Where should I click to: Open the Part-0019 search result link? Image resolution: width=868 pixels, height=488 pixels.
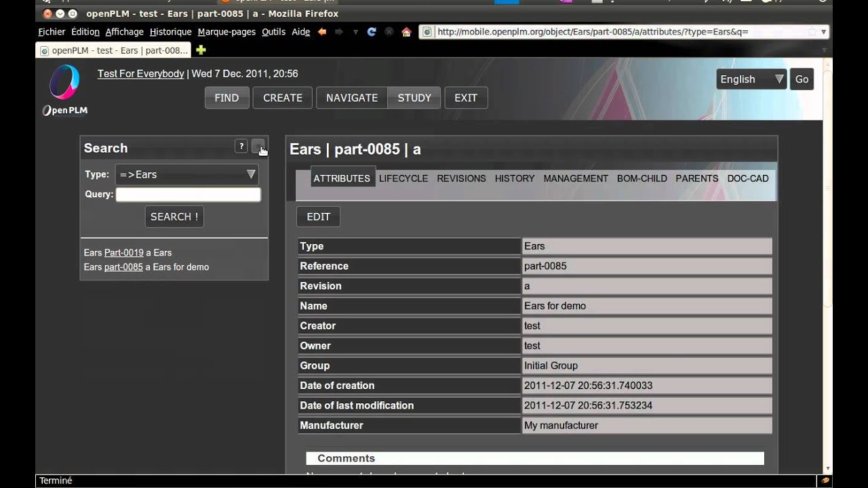click(x=123, y=253)
